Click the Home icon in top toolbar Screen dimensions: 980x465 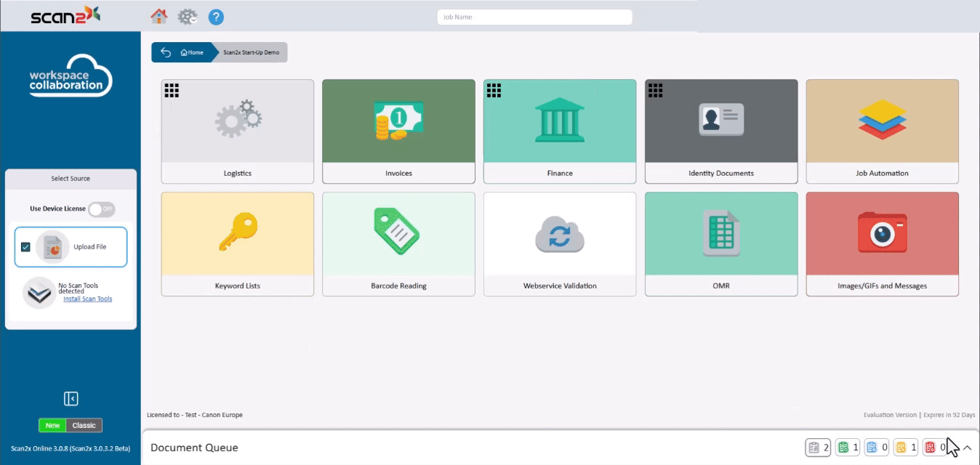(x=158, y=16)
